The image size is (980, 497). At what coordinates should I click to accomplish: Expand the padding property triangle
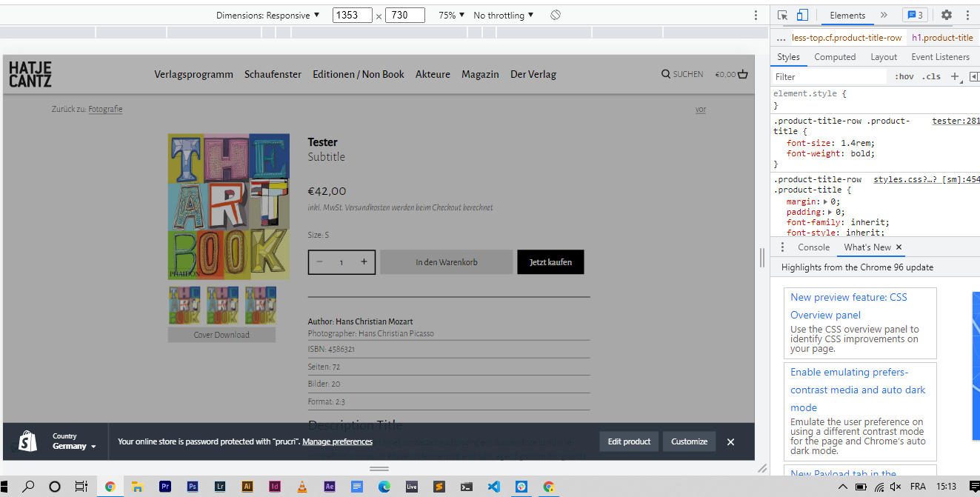pos(830,212)
